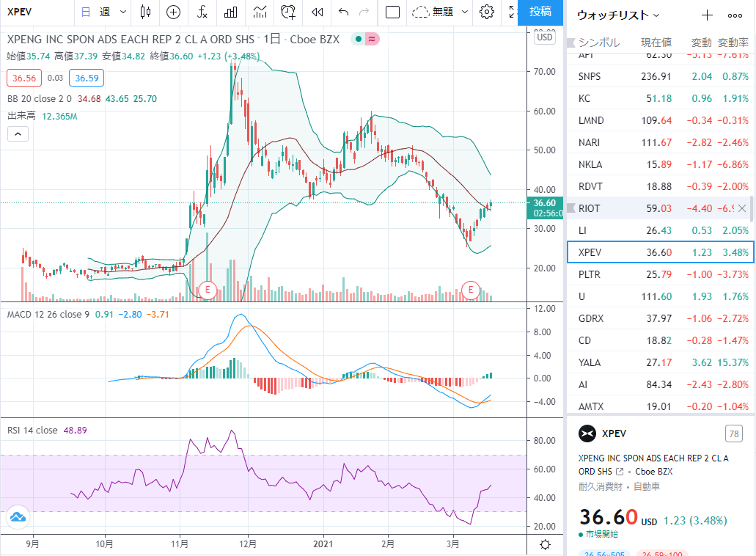Image resolution: width=756 pixels, height=556 pixels.
Task: Sort watchlist by シンボル column
Action: pyautogui.click(x=599, y=43)
